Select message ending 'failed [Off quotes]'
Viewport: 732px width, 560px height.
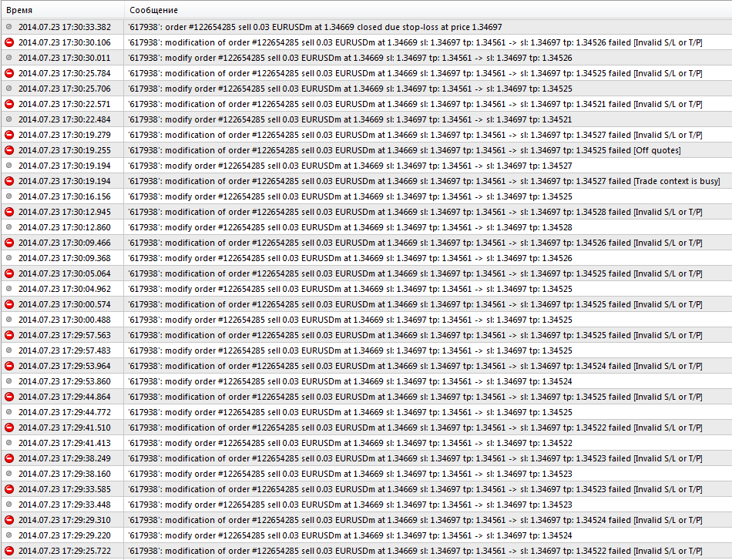click(x=405, y=150)
